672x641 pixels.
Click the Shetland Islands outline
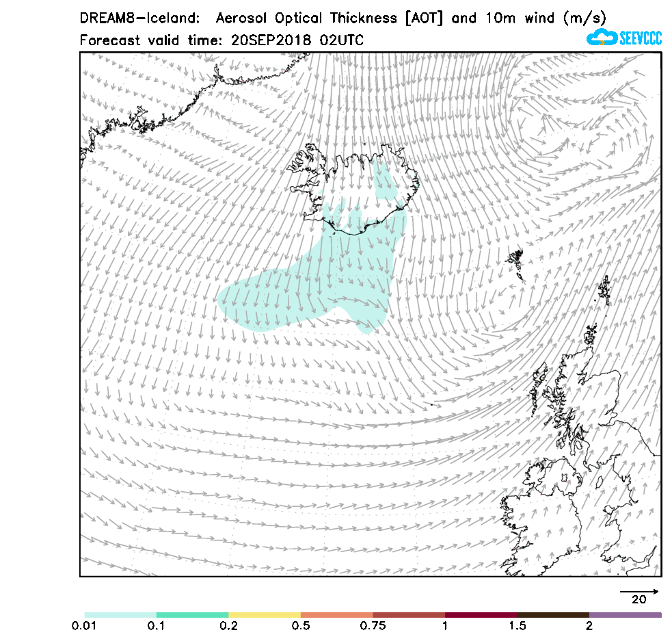point(604,289)
